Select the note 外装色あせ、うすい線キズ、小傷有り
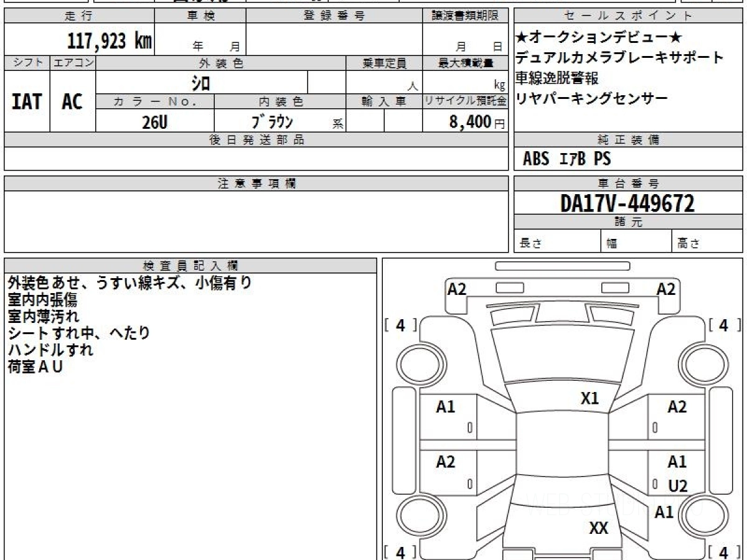 130,283
